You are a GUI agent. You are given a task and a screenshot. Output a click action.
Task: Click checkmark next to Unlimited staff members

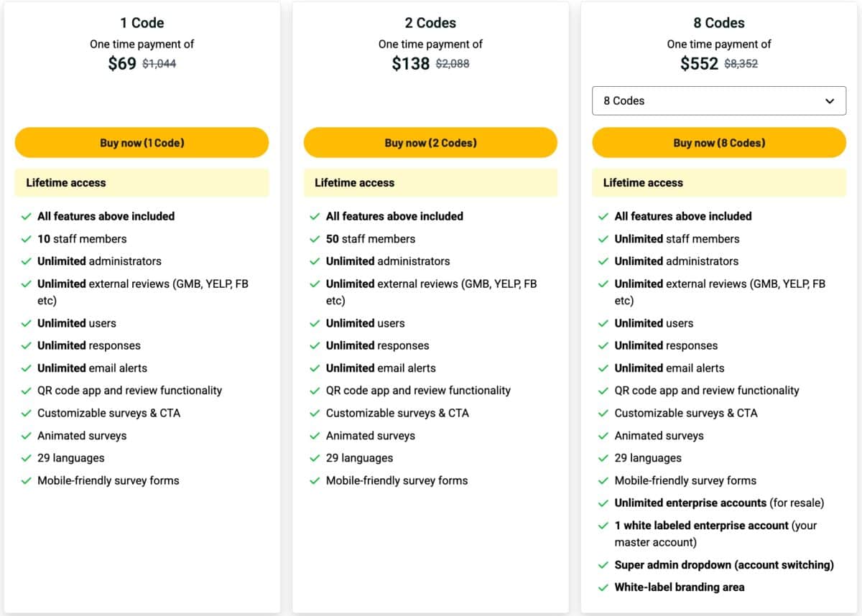[x=603, y=239]
